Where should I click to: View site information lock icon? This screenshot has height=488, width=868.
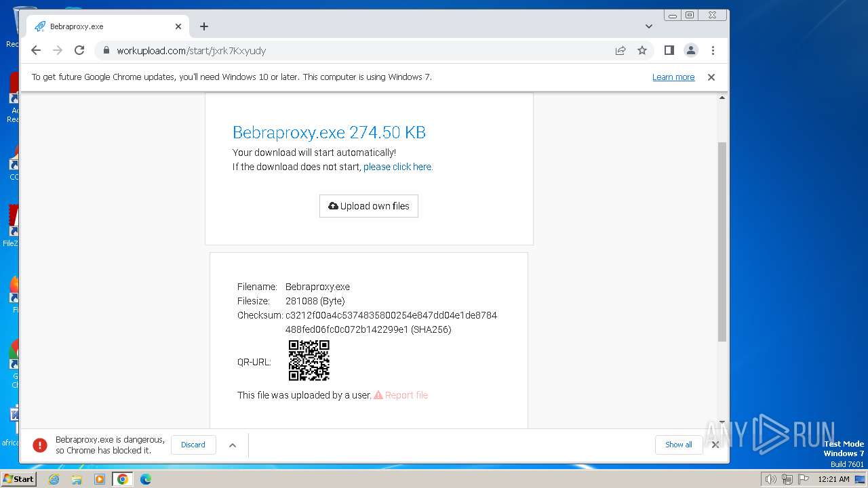(105, 50)
